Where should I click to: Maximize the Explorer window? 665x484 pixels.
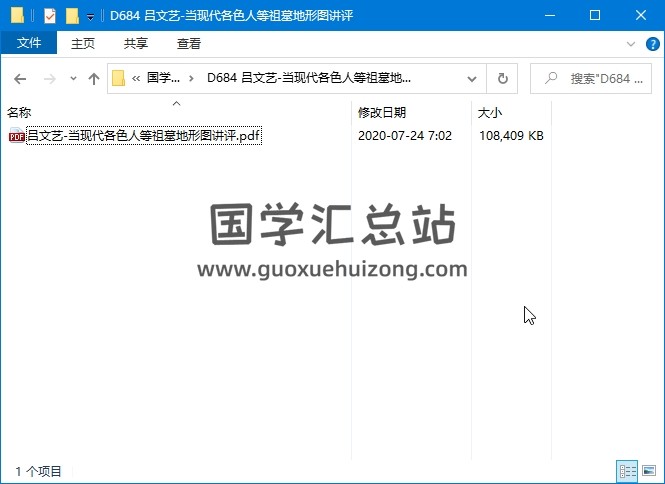(595, 16)
